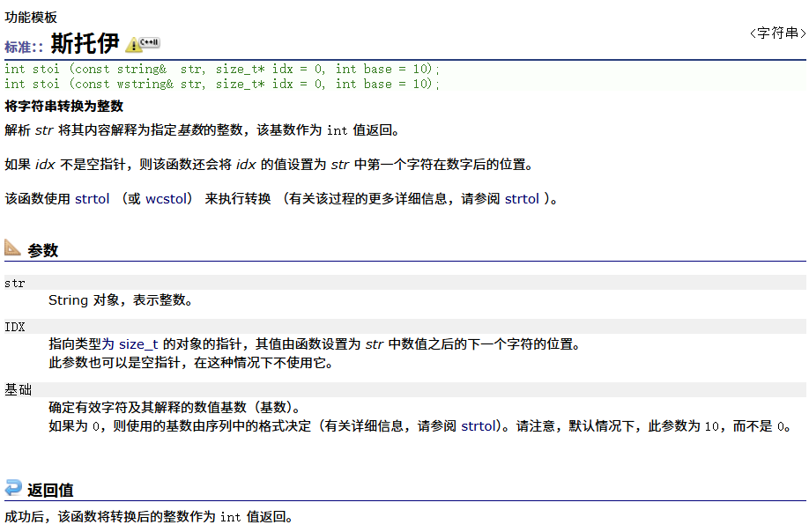Click the 将字符串转换为整数 heading

point(64,107)
